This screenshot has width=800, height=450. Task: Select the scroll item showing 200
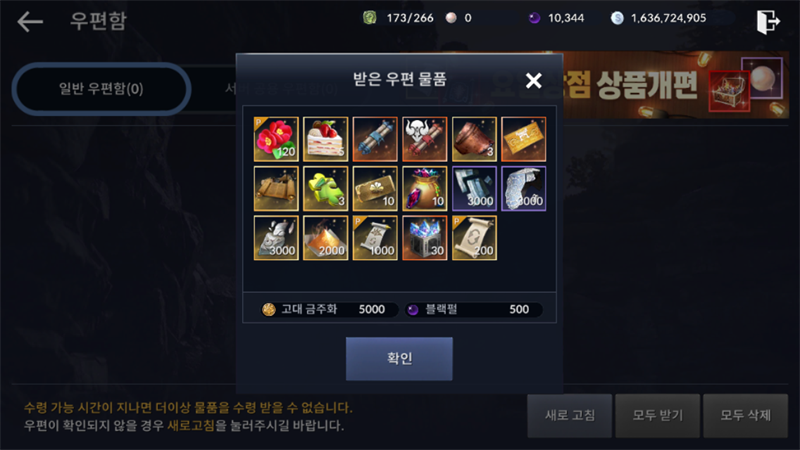click(474, 238)
